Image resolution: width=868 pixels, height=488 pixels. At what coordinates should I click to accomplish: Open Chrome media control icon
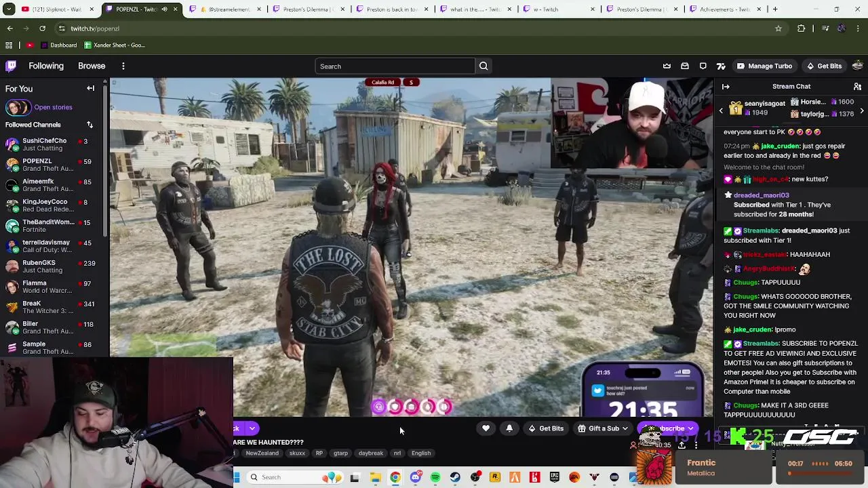pyautogui.click(x=825, y=28)
